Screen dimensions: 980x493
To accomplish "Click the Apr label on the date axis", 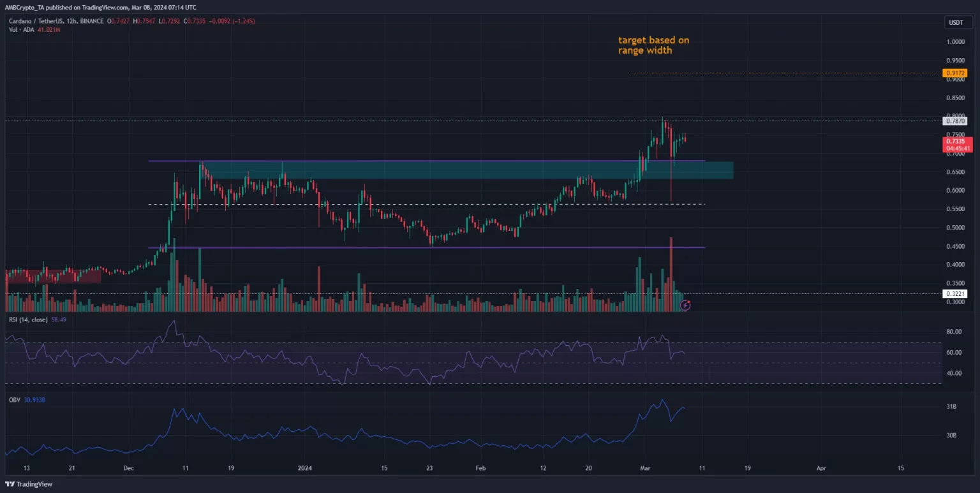I will [821, 467].
